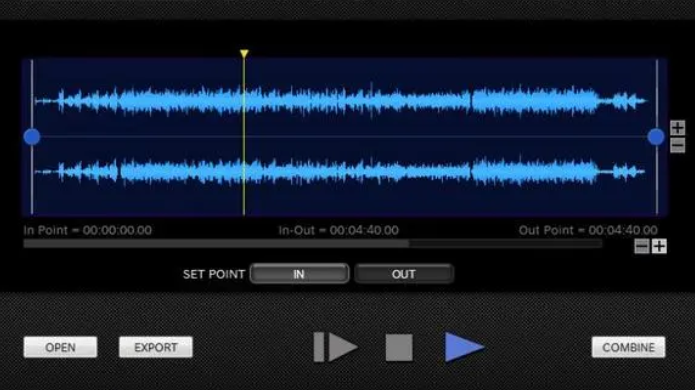Click the In Point time readout

[88, 230]
